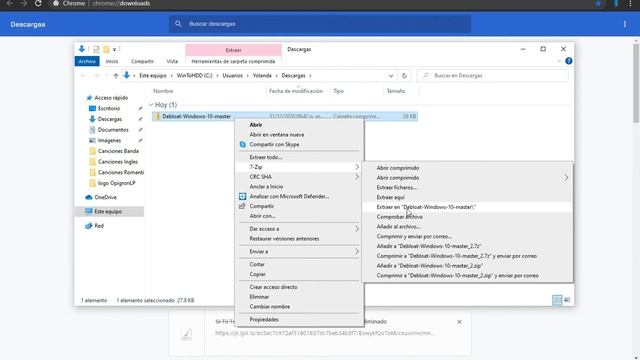Image resolution: width=640 pixels, height=360 pixels.
Task: Collapse the ribbon chevron
Action: [559, 61]
